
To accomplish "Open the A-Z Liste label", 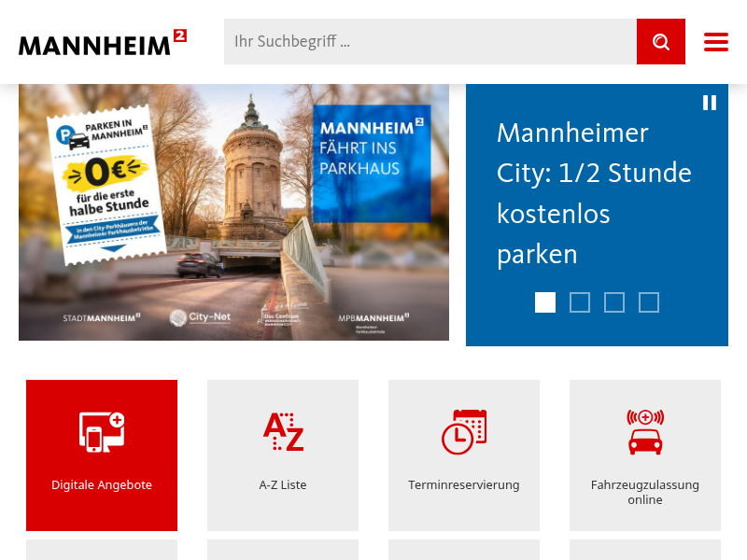I will (283, 484).
